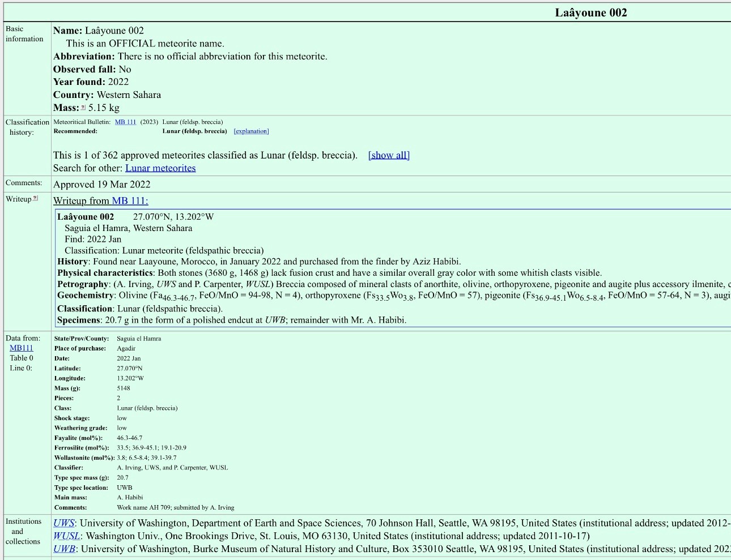
Task: Click the page heading Laâyoune 002
Action: pyautogui.click(x=590, y=12)
